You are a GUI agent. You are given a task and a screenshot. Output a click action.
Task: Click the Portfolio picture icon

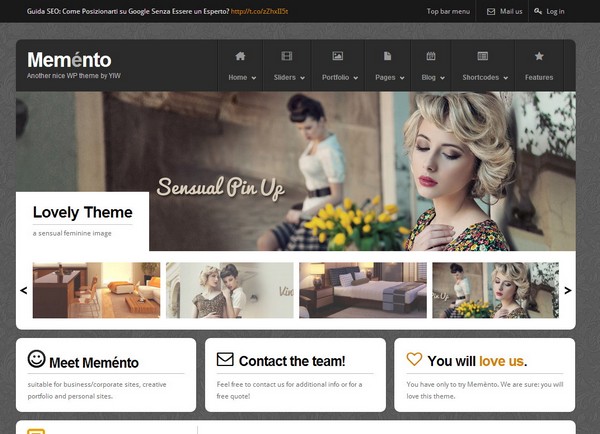(338, 56)
